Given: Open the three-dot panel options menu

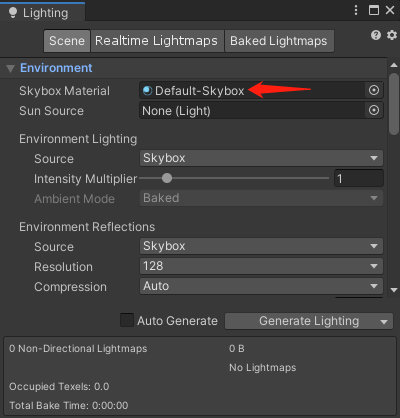Looking at the screenshot, I should pyautogui.click(x=356, y=10).
